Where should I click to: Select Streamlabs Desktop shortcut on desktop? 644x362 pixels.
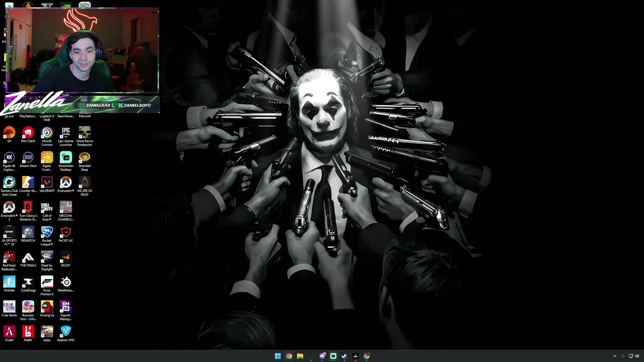[x=66, y=161]
